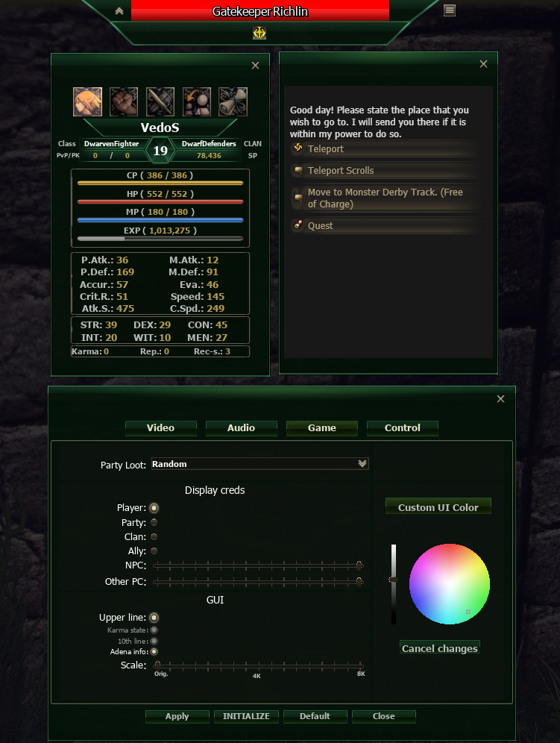Switch to the Video tab
The width and height of the screenshot is (560, 743).
coord(160,428)
